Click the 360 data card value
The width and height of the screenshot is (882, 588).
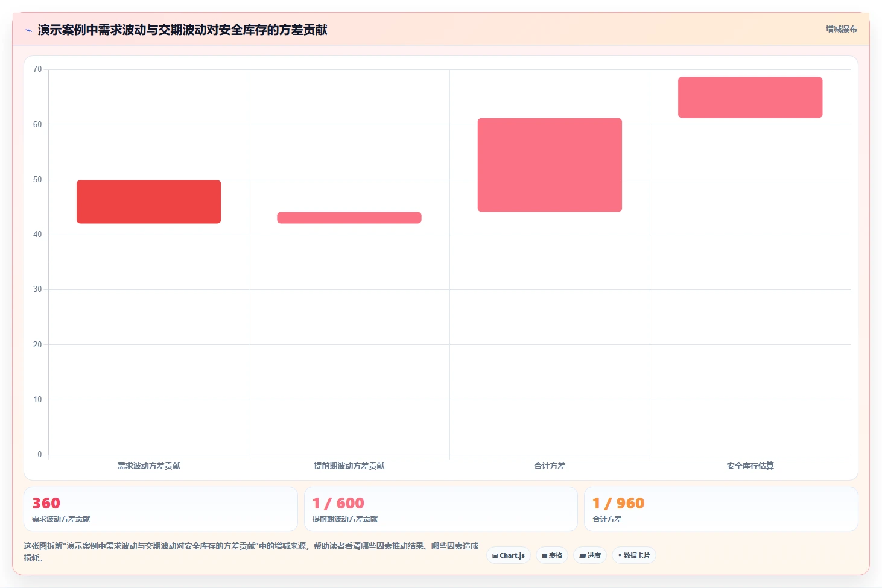[x=46, y=503]
